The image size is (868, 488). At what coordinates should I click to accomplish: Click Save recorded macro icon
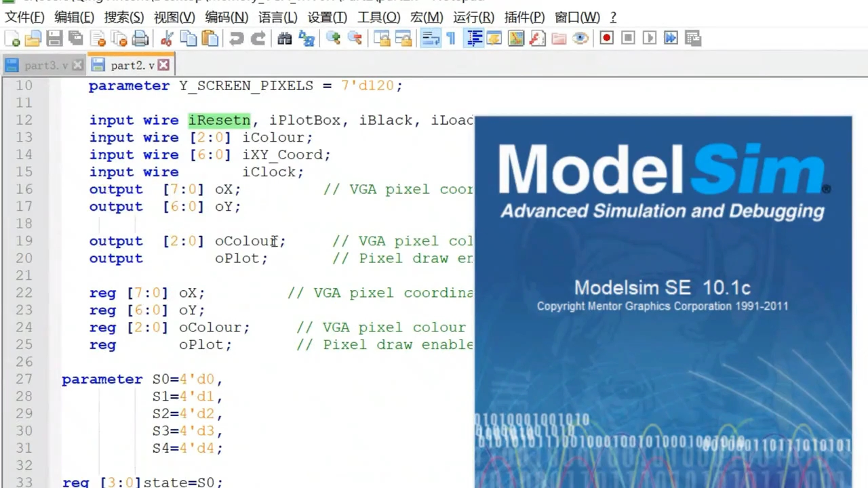pos(692,38)
